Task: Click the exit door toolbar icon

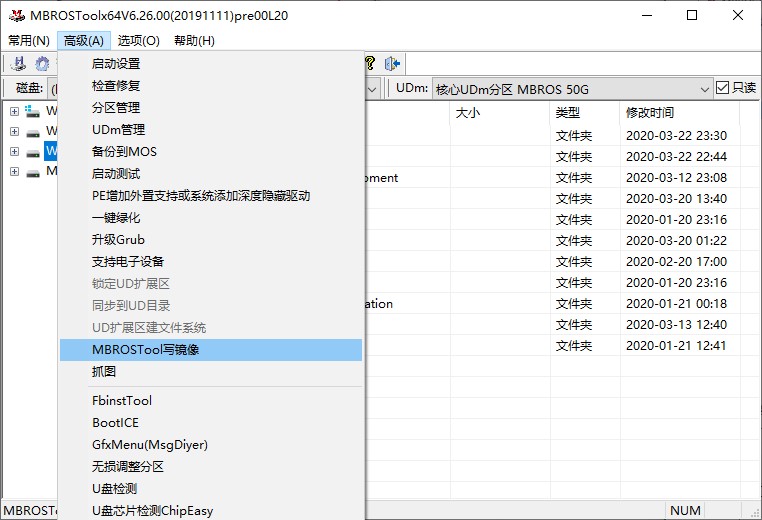Action: click(x=392, y=63)
